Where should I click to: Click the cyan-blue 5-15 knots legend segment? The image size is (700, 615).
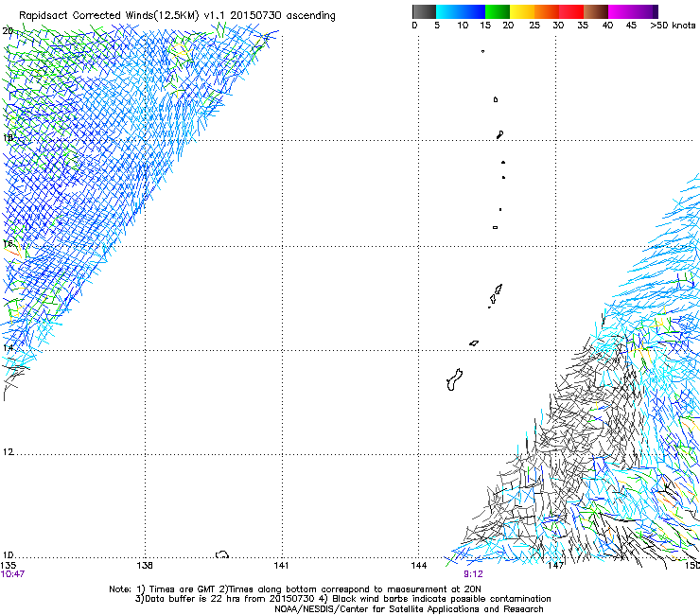(461, 11)
